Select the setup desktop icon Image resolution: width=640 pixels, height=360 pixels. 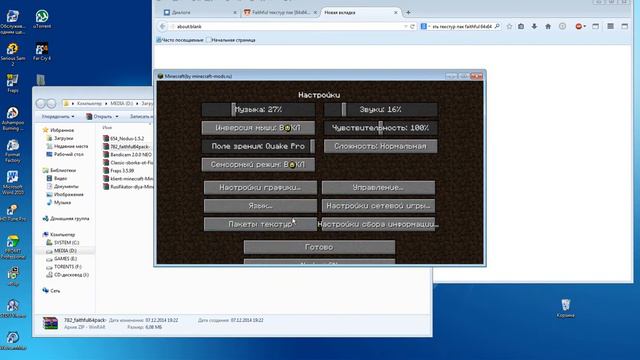(13, 277)
